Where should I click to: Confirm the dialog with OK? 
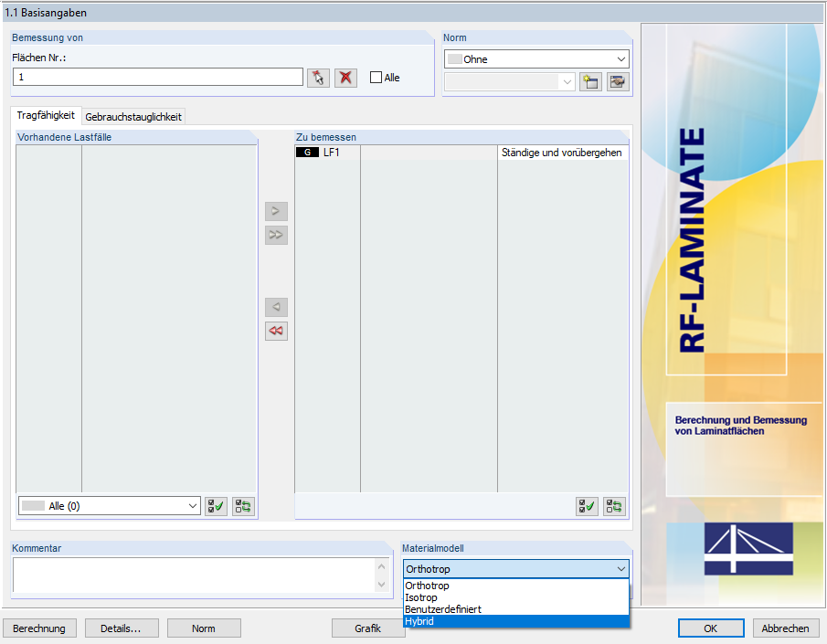click(x=710, y=628)
